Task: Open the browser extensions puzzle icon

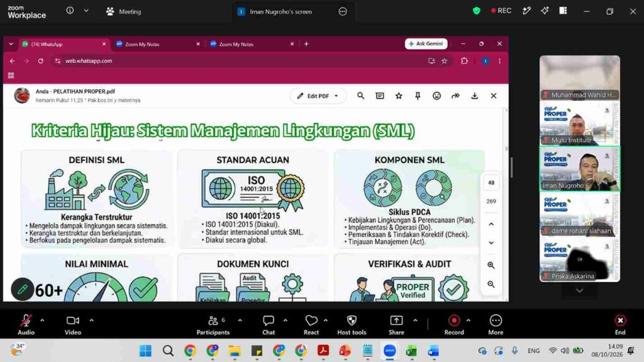Action: (x=464, y=61)
